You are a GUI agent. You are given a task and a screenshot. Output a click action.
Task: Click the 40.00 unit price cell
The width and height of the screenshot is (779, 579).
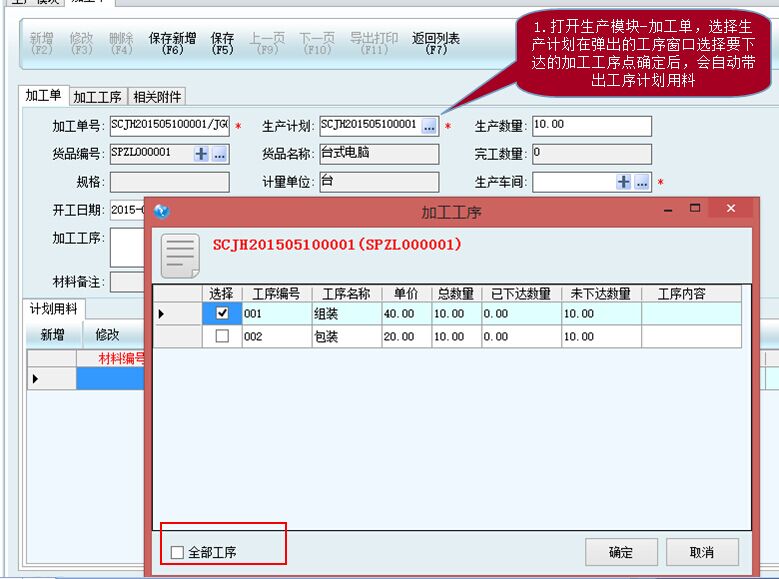point(406,314)
